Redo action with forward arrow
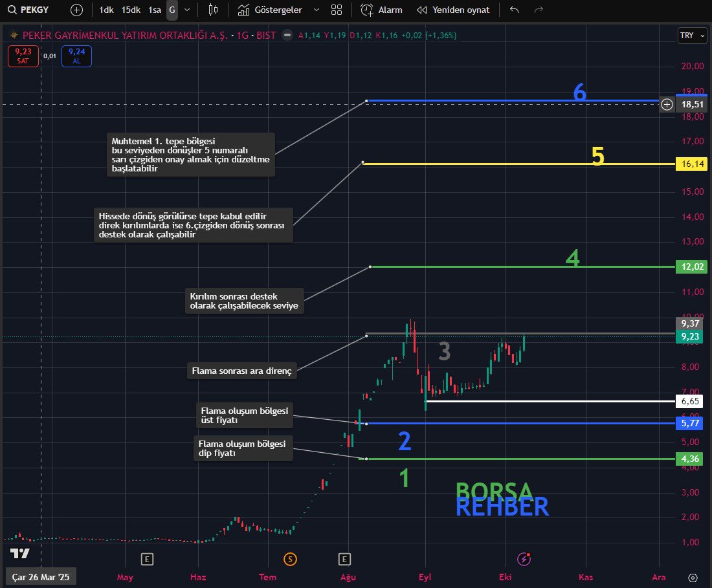 pos(539,10)
